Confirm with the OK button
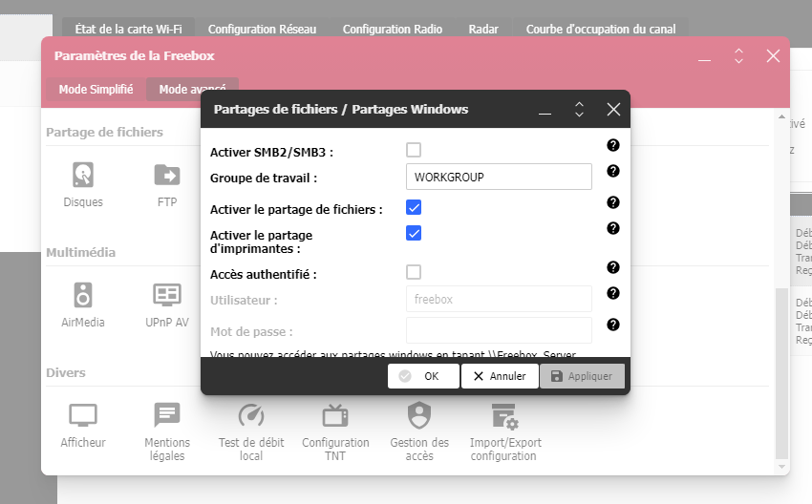This screenshot has height=504, width=812. click(x=423, y=376)
